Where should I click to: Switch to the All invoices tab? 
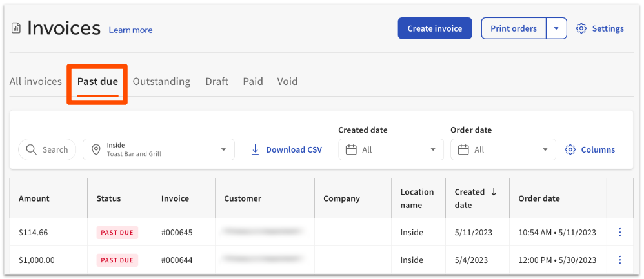coord(35,81)
